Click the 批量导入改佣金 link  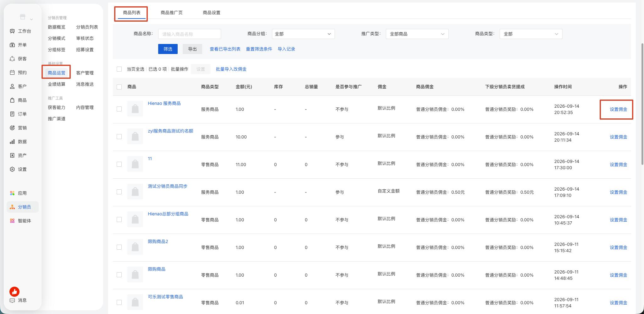coord(231,69)
